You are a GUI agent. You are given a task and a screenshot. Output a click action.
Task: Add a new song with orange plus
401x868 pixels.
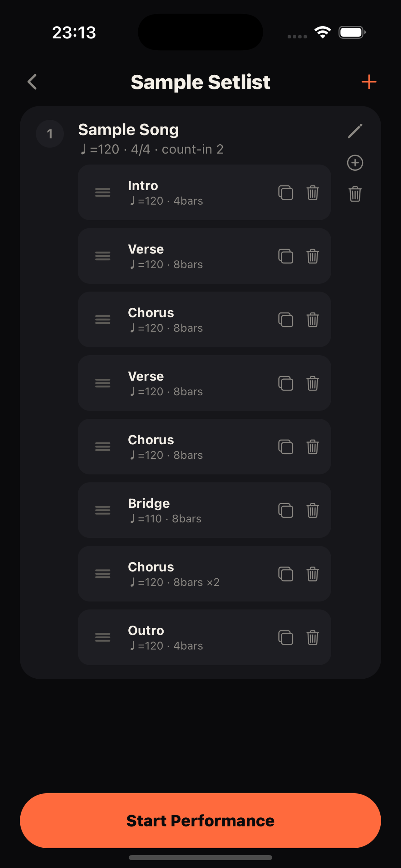click(x=369, y=82)
